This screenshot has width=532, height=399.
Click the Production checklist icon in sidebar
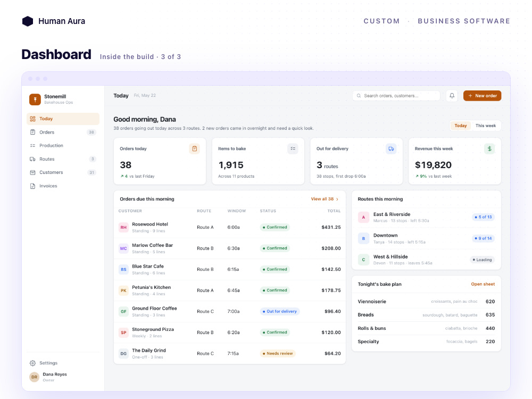click(32, 146)
